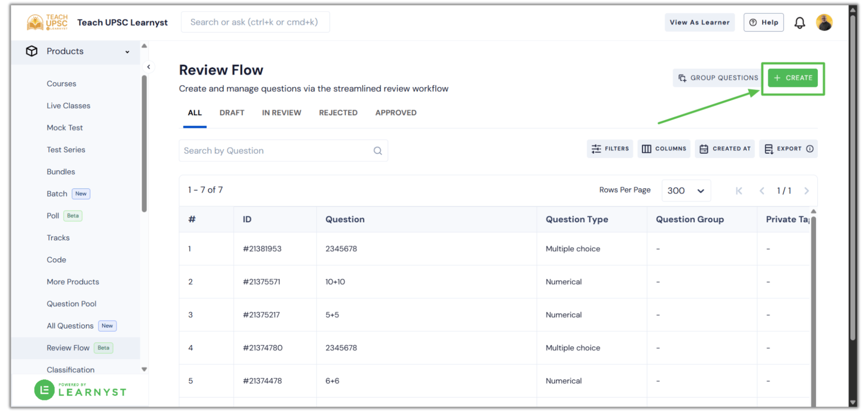Export the questions list
Image resolution: width=868 pixels, height=412 pixels.
[x=788, y=149]
